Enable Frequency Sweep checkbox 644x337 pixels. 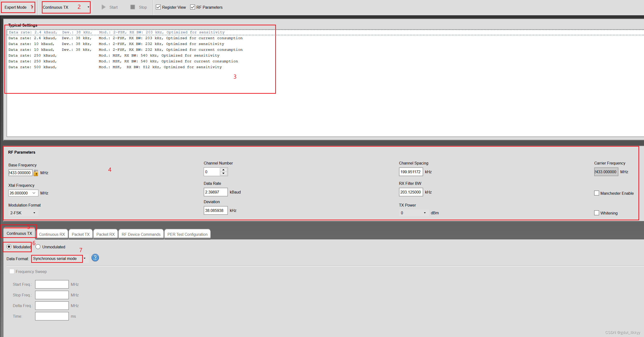coord(12,271)
